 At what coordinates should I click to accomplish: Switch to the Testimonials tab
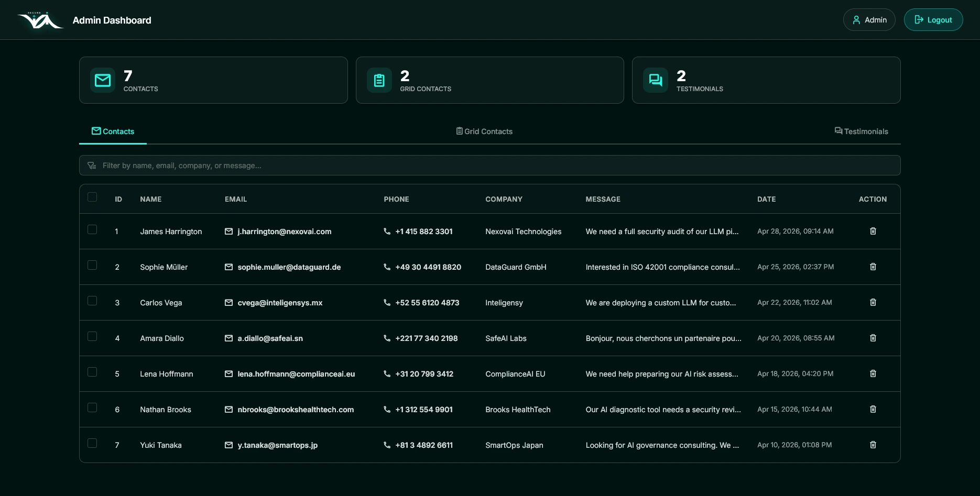(x=861, y=131)
